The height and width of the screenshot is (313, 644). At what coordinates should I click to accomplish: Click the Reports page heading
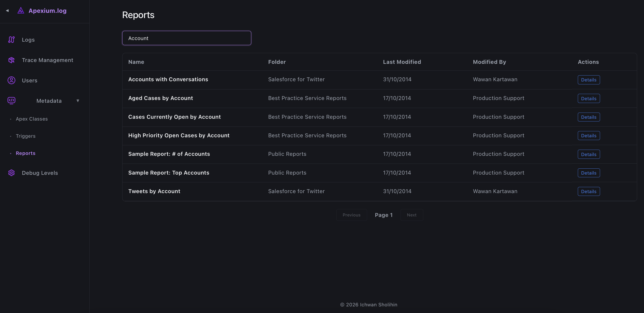[x=138, y=15]
